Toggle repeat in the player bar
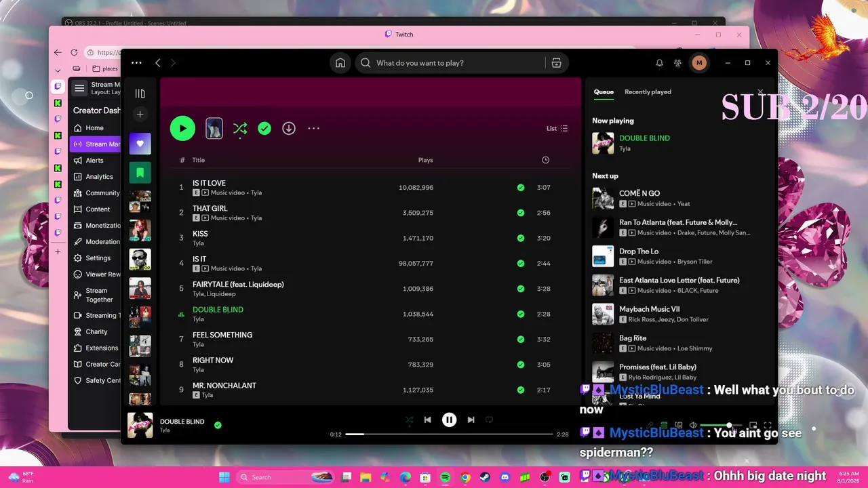This screenshot has height=488, width=868. point(489,420)
